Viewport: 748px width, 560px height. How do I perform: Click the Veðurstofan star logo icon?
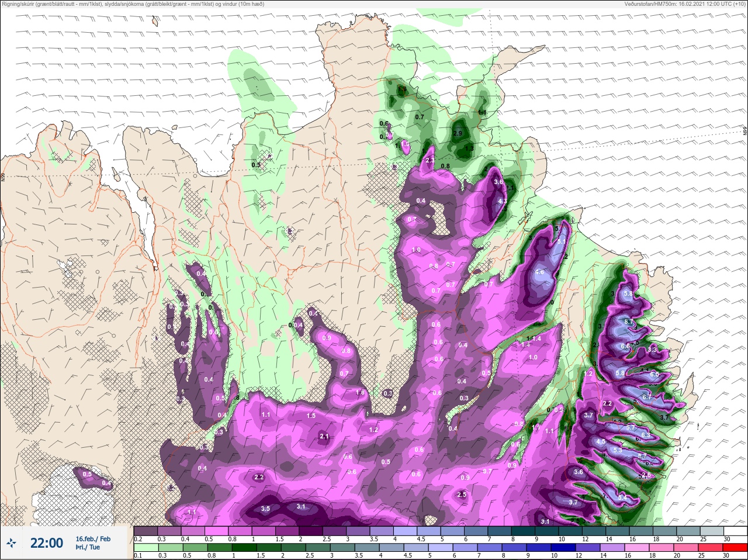coord(12,544)
